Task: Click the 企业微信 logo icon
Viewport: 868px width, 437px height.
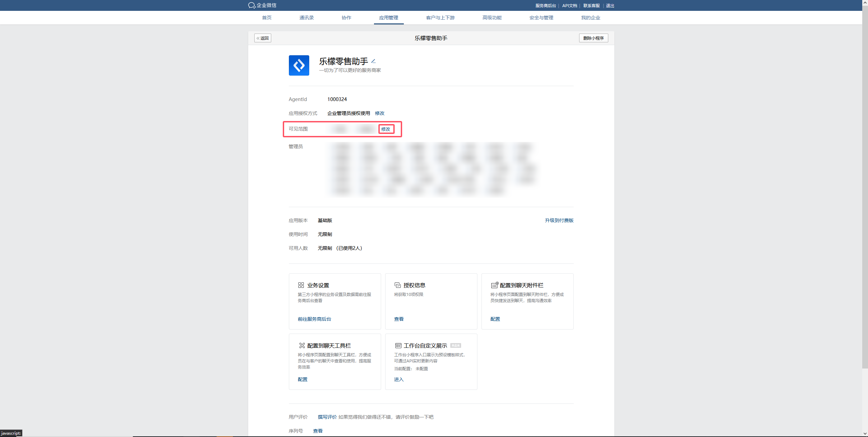Action: [x=252, y=5]
